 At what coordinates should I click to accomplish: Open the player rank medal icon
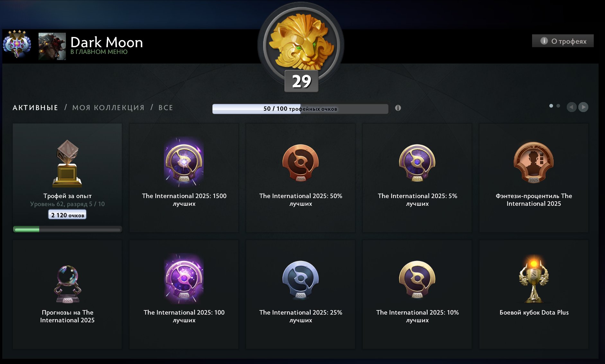pyautogui.click(x=17, y=44)
